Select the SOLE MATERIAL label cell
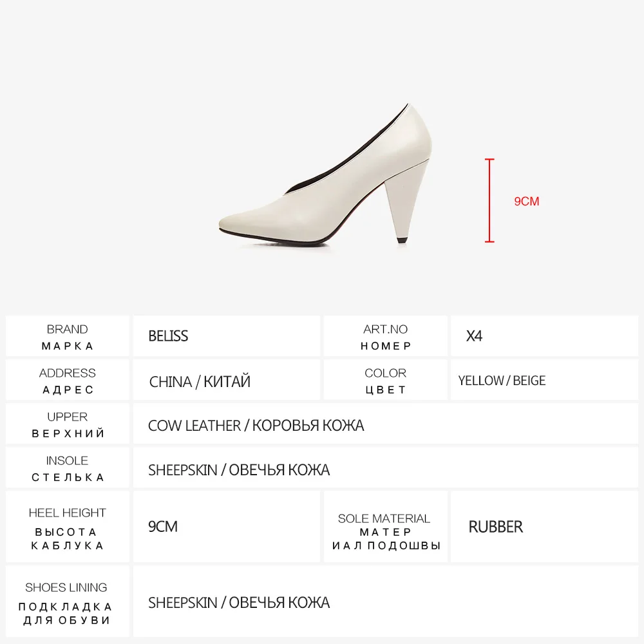 coord(385,527)
